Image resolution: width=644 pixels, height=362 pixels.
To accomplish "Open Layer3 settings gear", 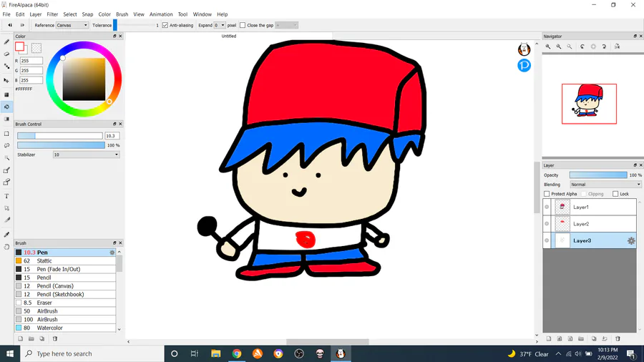I will (x=631, y=241).
